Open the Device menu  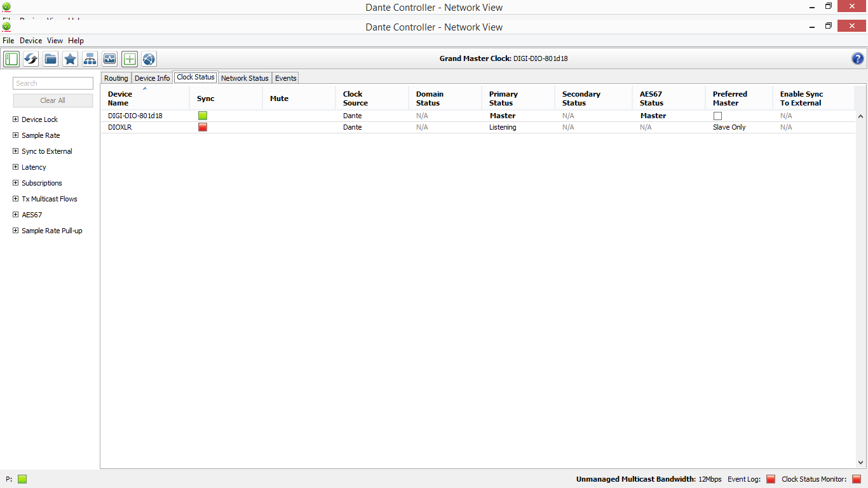[x=31, y=41]
